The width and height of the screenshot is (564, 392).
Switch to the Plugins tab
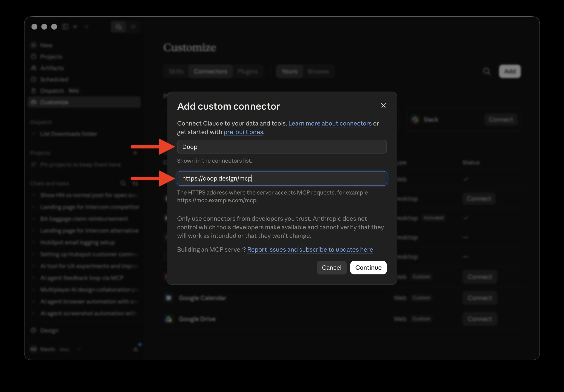[248, 71]
